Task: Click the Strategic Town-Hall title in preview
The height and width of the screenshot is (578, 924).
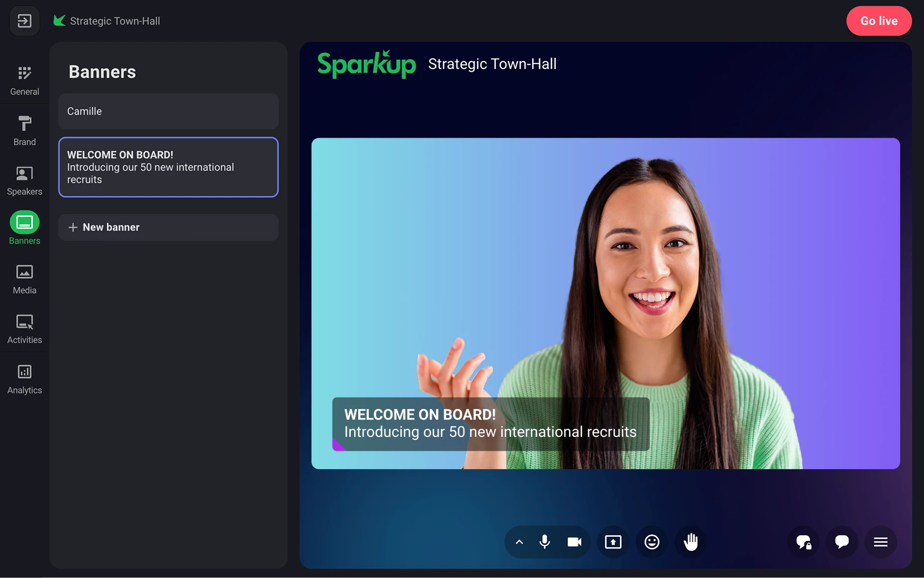Action: [492, 64]
